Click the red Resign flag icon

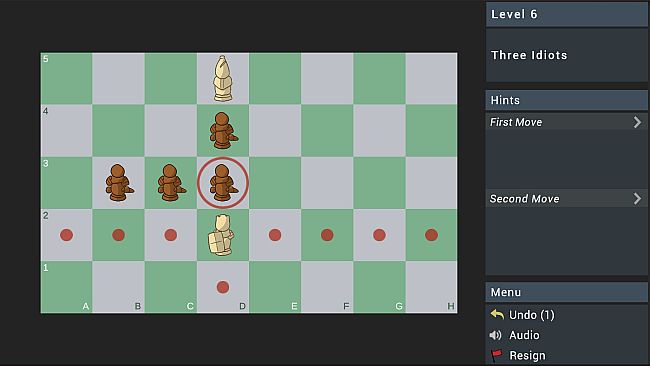click(x=497, y=355)
